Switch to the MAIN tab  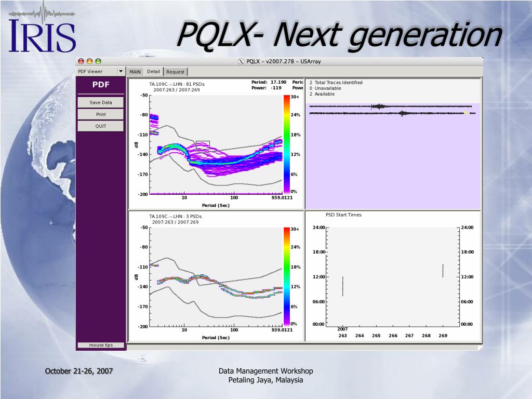coord(135,72)
